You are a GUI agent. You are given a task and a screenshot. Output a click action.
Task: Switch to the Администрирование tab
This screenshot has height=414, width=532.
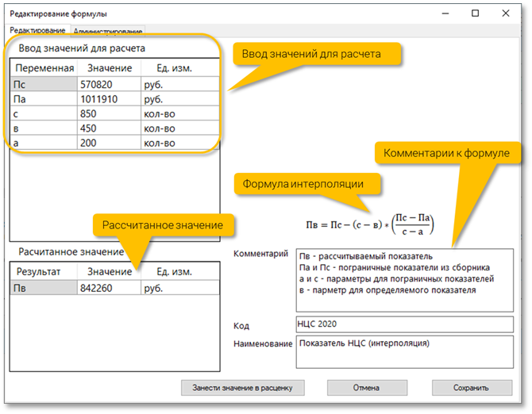click(x=108, y=30)
